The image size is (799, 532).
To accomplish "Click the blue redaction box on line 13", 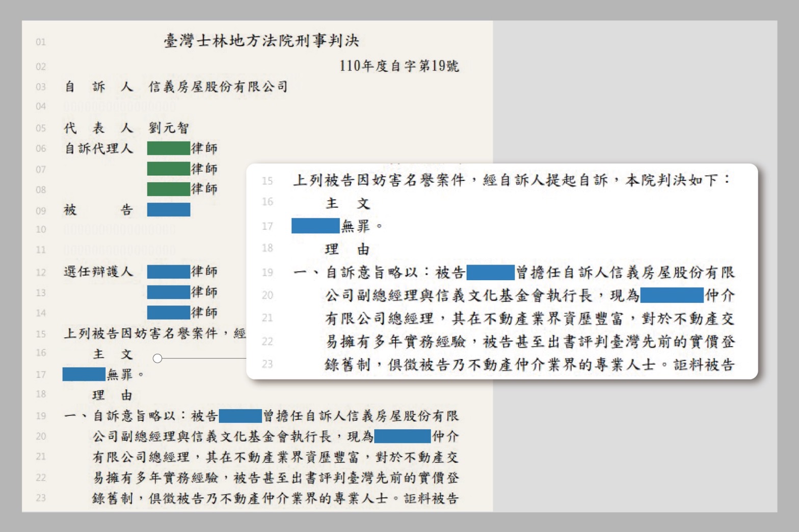I will click(x=168, y=292).
